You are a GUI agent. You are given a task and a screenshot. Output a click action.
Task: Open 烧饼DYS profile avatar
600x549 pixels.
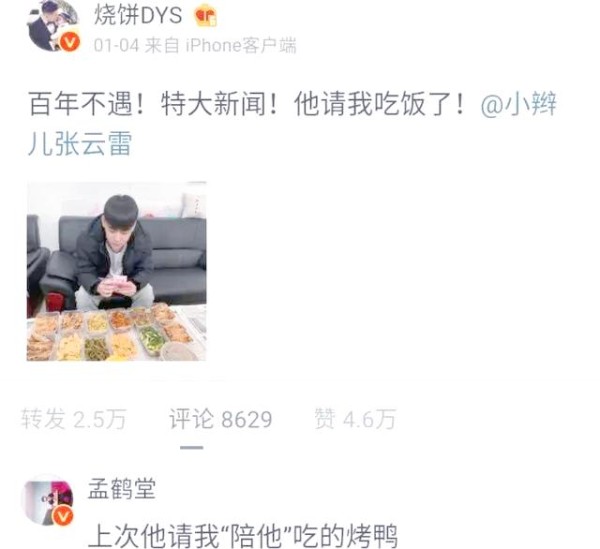point(53,26)
